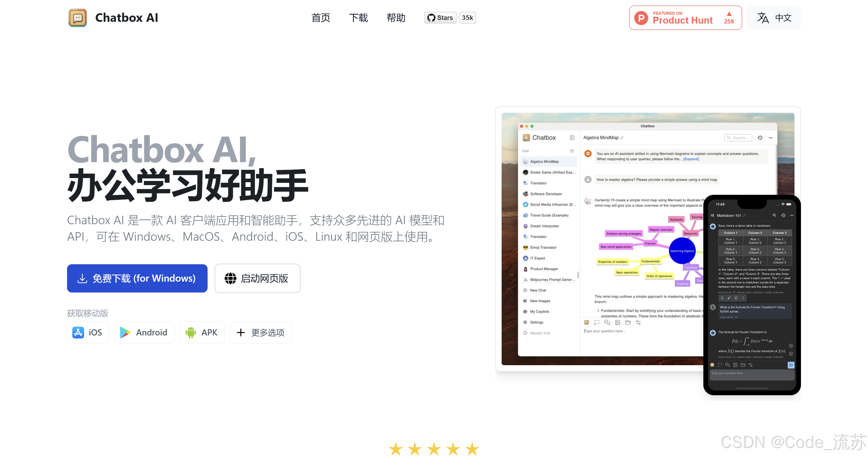
Task: Click the Chatbox AI brand name text
Action: point(127,18)
